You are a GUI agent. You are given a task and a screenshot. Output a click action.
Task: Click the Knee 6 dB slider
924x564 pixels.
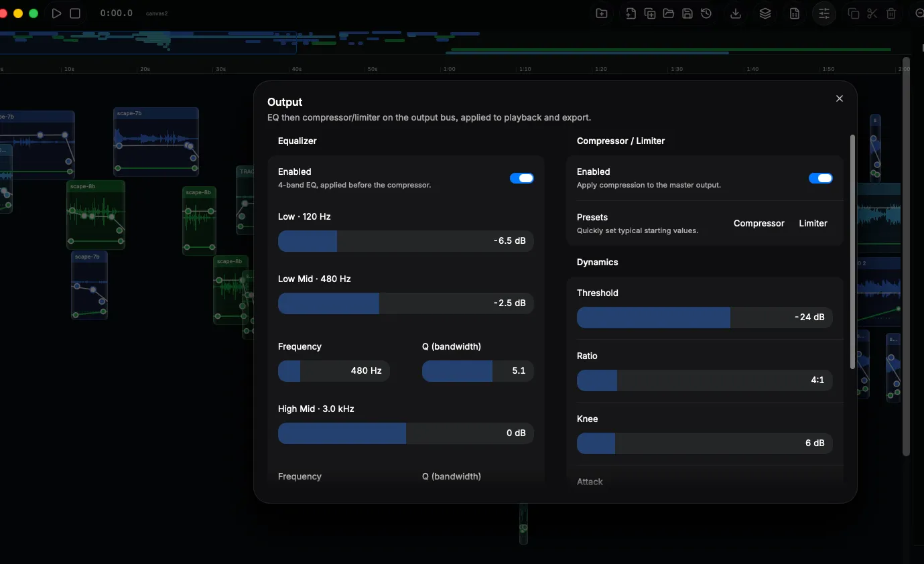click(705, 443)
